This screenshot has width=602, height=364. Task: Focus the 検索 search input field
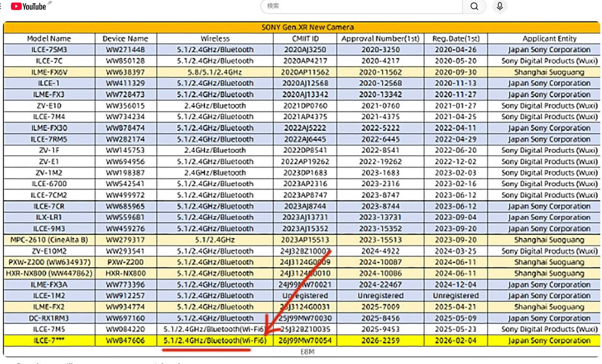[x=362, y=6]
